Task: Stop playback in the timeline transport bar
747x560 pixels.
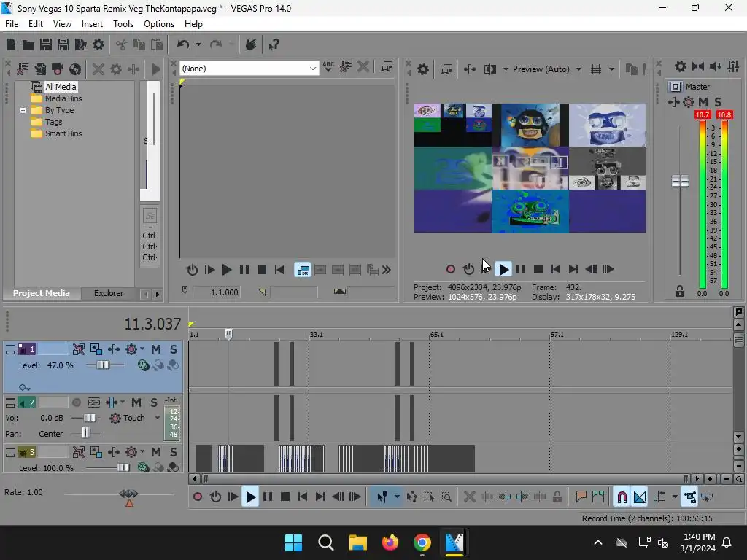Action: (x=285, y=497)
